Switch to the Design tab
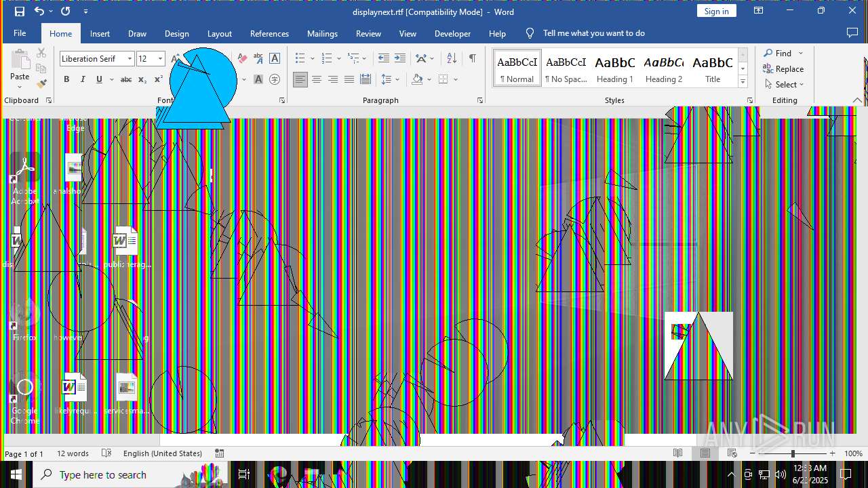Viewport: 868px width, 488px height. 176,33
